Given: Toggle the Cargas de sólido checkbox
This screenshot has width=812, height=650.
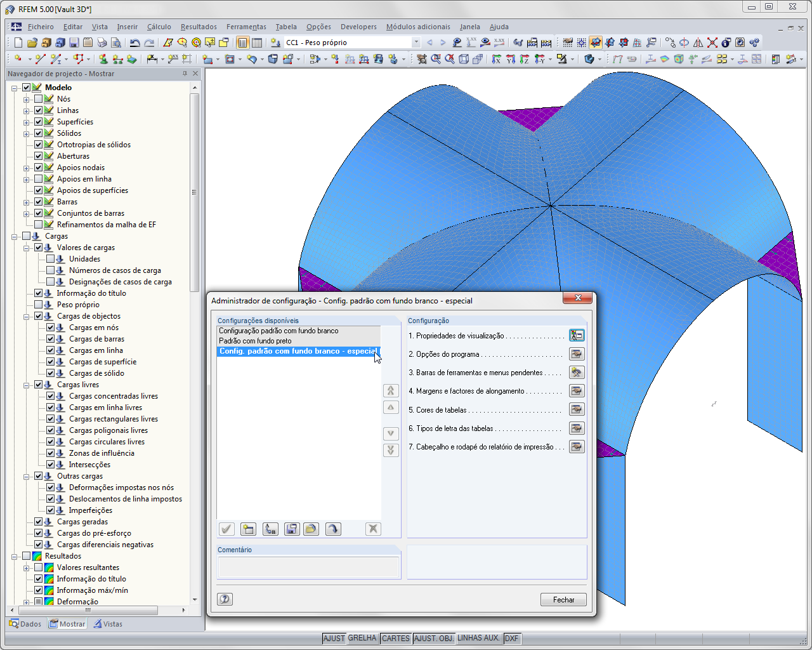Looking at the screenshot, I should click(x=51, y=373).
